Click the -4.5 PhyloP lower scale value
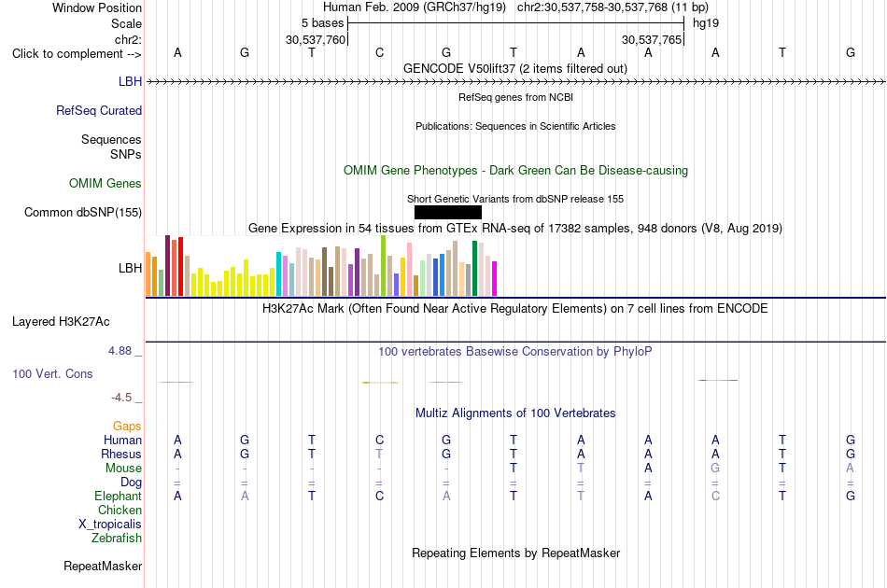 pyautogui.click(x=121, y=398)
